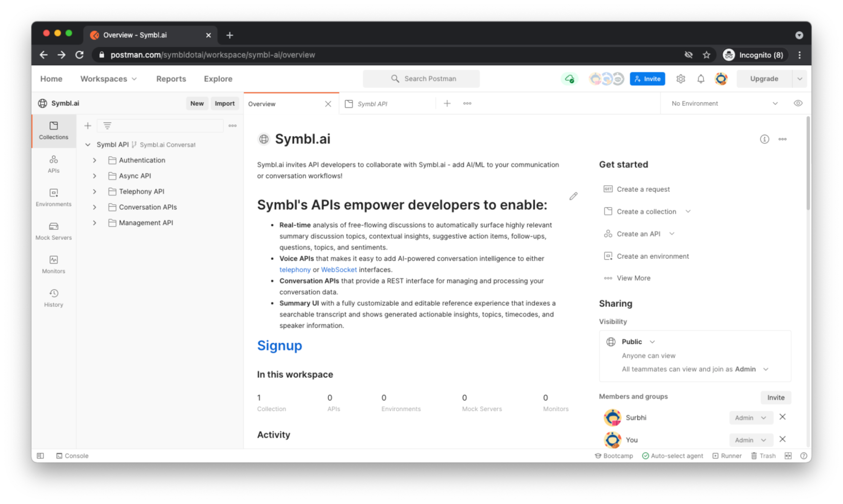Open Reports in top navigation
This screenshot has height=504, width=843.
pos(171,79)
